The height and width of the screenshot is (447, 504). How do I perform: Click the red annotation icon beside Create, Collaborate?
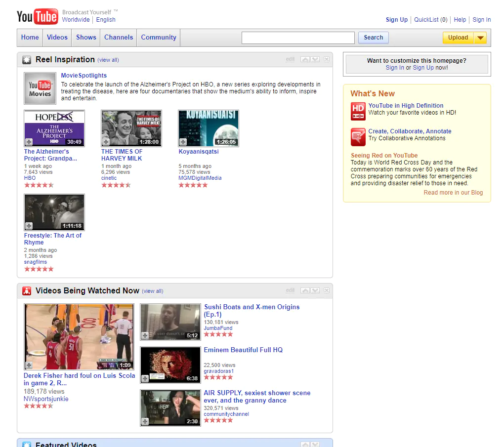(358, 137)
